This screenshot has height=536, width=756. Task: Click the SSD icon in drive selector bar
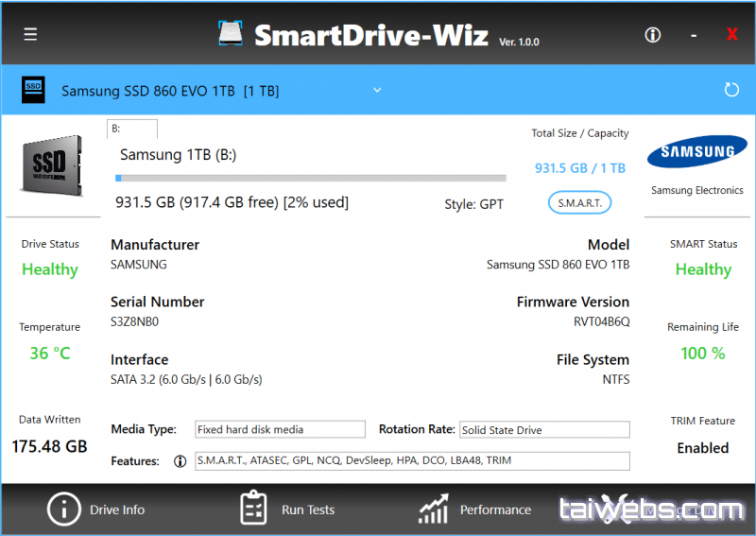coord(33,90)
